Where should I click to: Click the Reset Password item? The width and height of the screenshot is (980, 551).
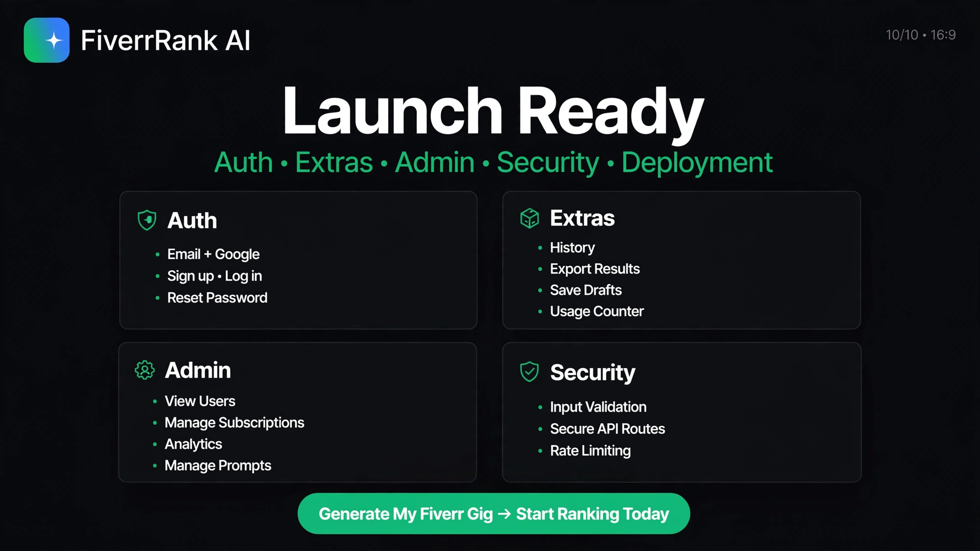point(217,298)
